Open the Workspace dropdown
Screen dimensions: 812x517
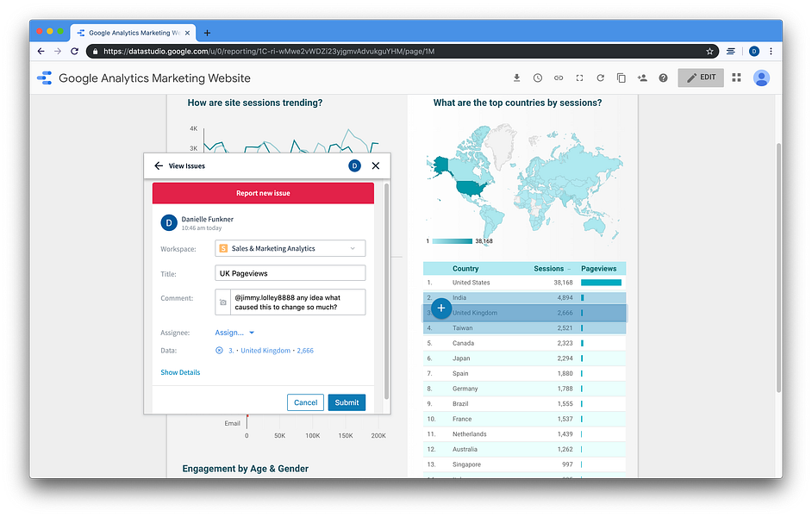coord(290,248)
